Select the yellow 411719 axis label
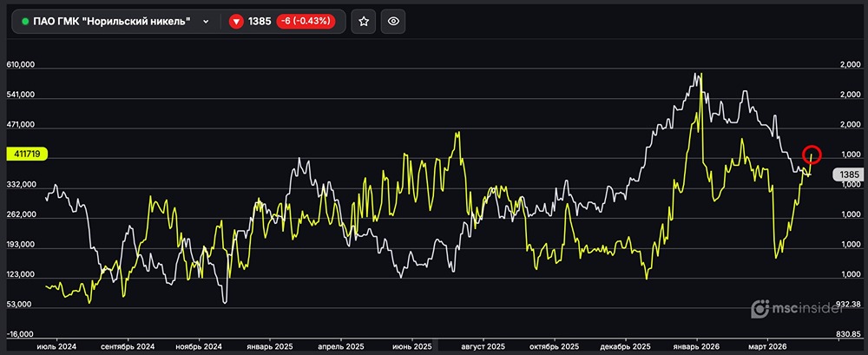The image size is (868, 355). tap(26, 154)
